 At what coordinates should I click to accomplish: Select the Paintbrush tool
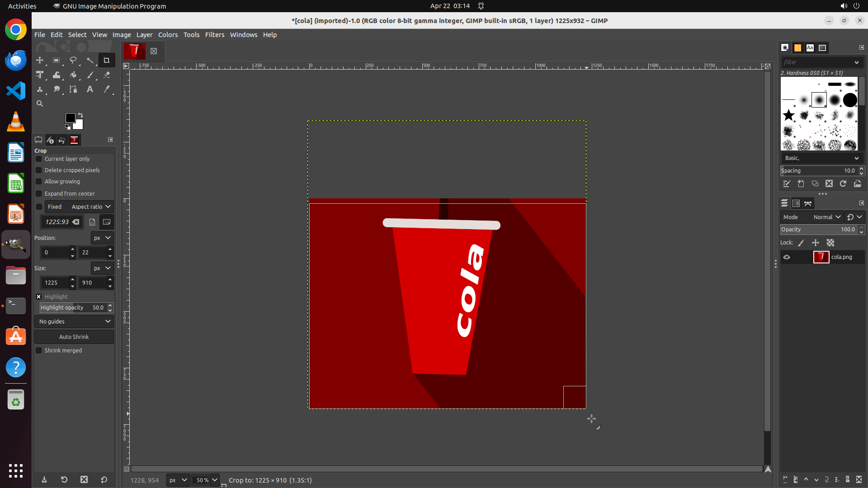tap(90, 75)
